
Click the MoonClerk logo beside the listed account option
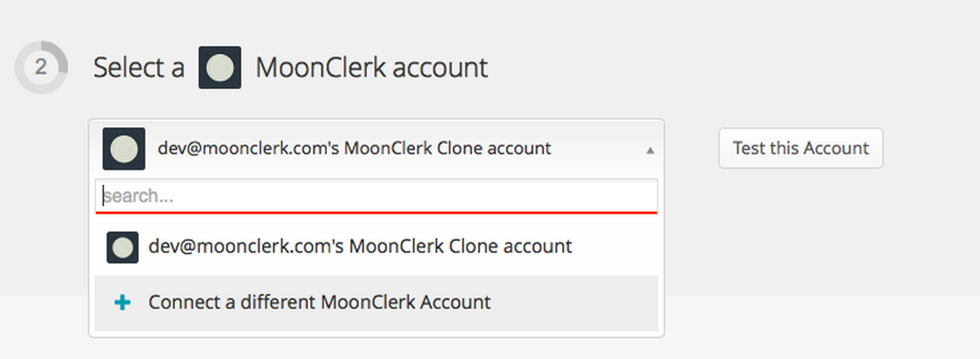123,247
